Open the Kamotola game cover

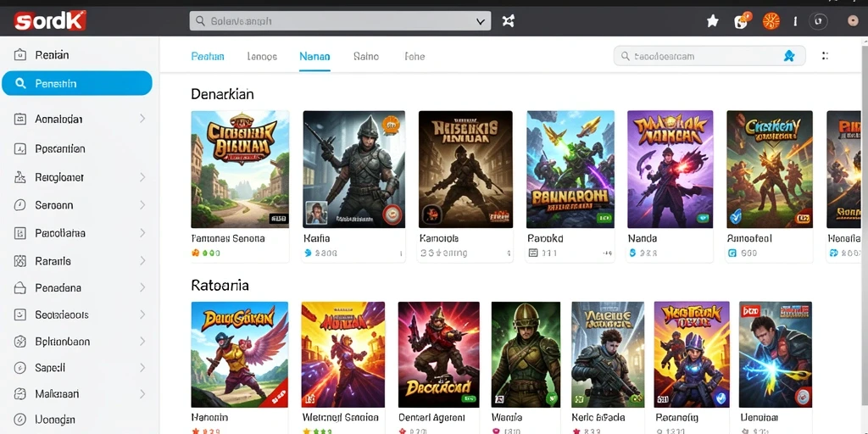[465, 170]
